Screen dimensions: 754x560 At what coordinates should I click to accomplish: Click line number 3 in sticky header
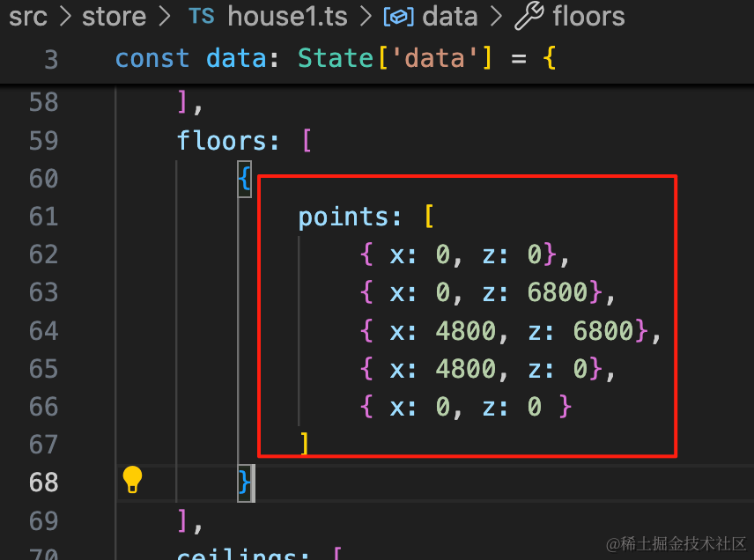[51, 60]
